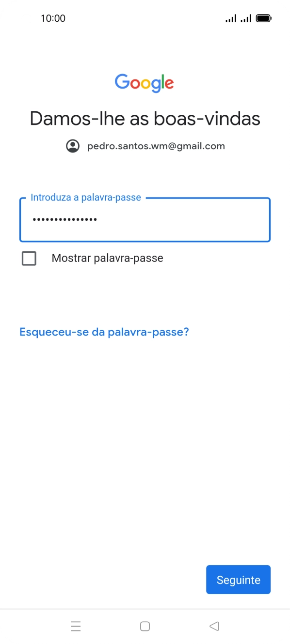Viewport: 290px width, 644px height.
Task: Tap the recent apps button in navigation bar
Action: click(x=76, y=626)
